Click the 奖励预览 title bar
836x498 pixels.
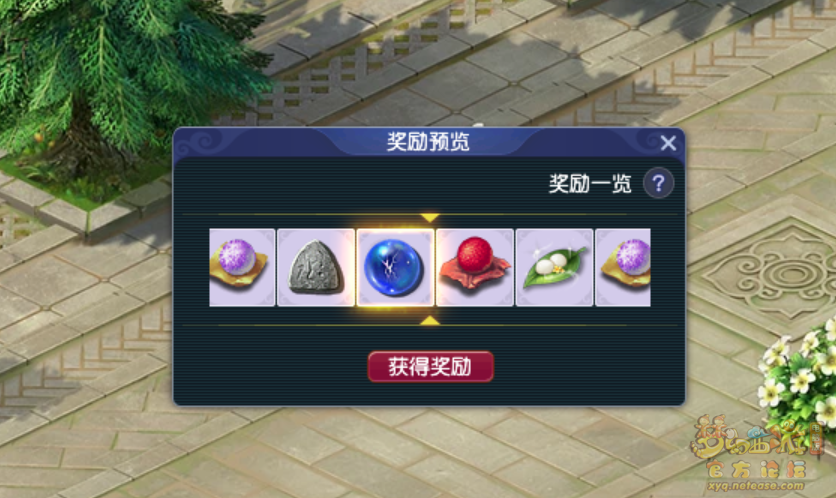429,142
